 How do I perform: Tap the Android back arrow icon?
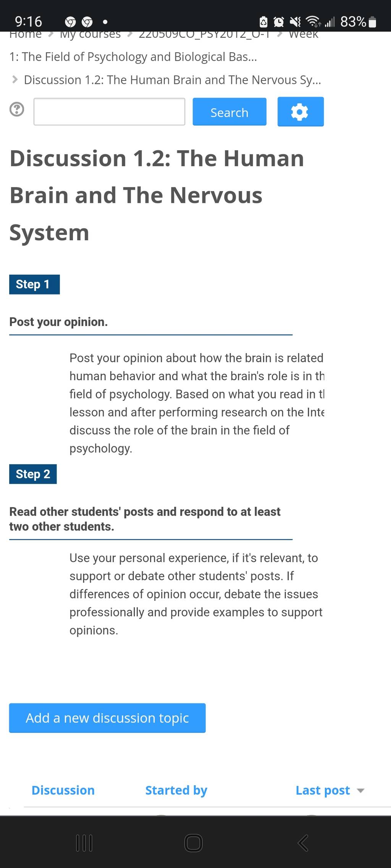[x=303, y=843]
